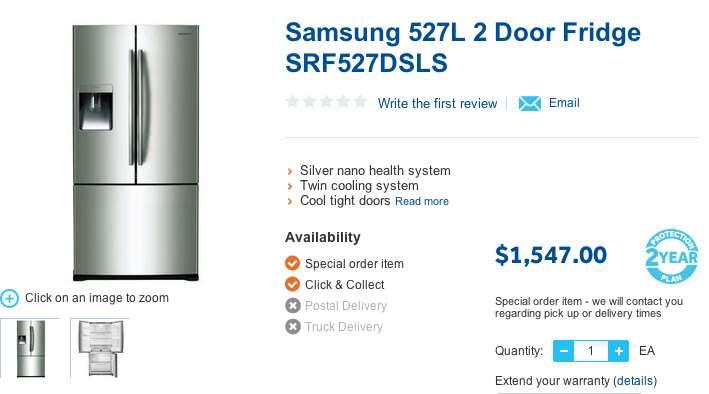Click the 2 Year Protection Plan badge
This screenshot has width=709, height=394.
671,256
